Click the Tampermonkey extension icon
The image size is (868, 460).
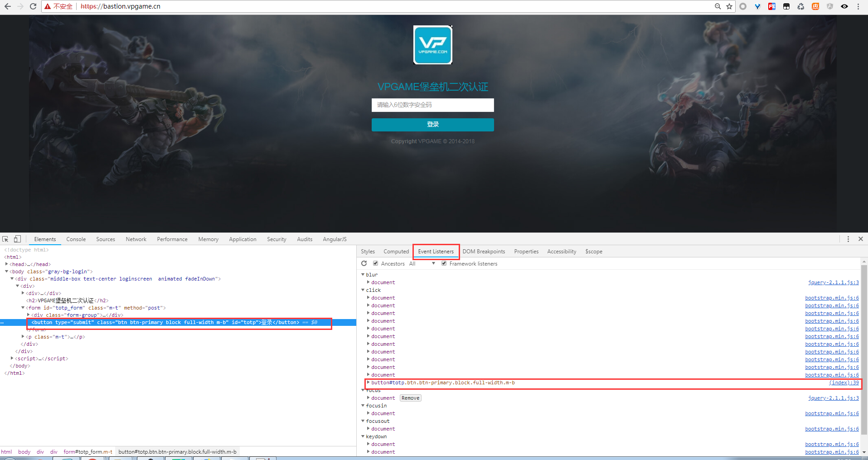click(786, 6)
